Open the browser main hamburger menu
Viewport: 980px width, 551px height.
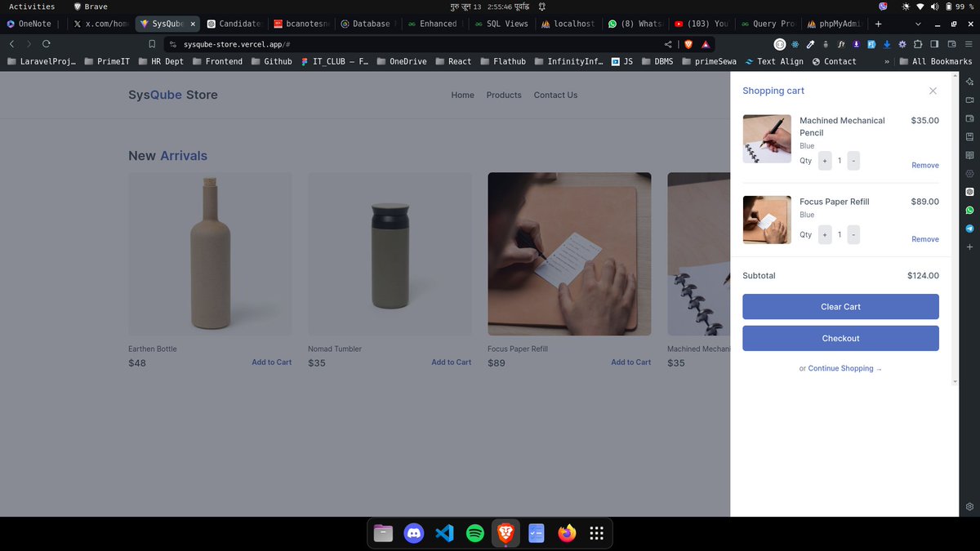969,44
